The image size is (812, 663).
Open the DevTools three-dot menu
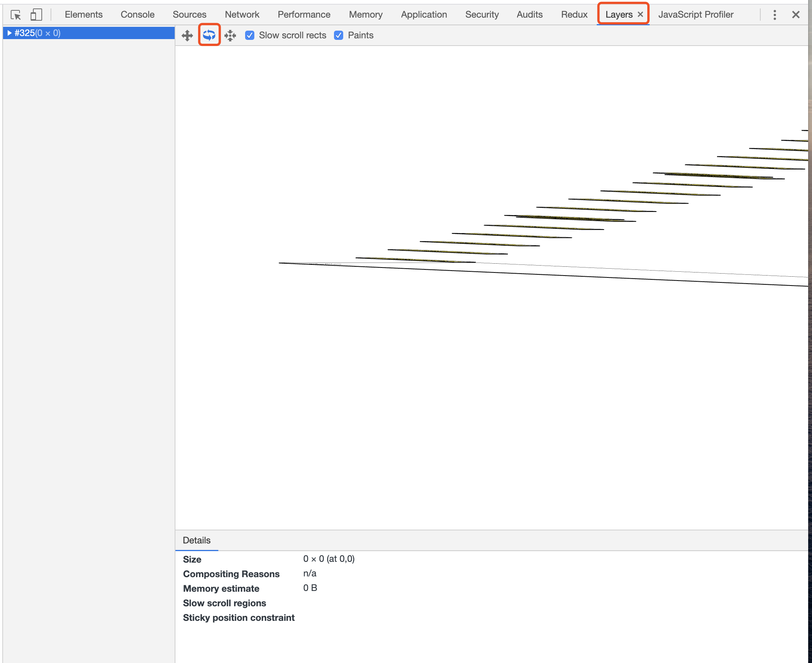774,15
